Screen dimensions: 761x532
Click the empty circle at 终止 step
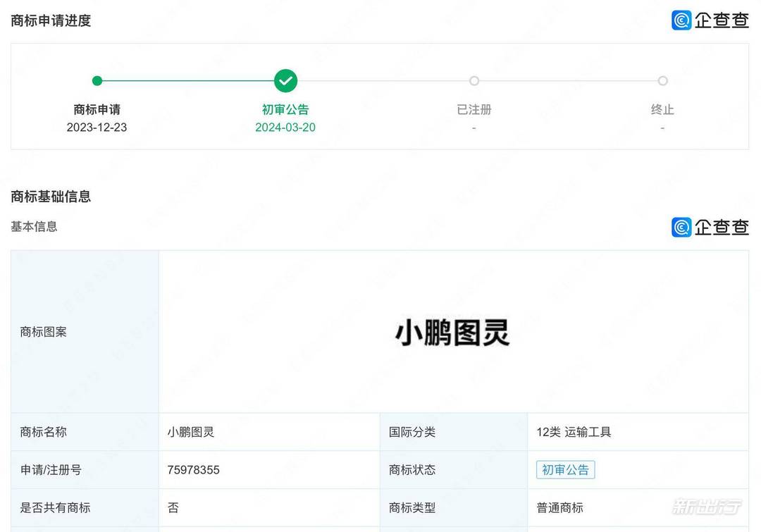pyautogui.click(x=662, y=80)
